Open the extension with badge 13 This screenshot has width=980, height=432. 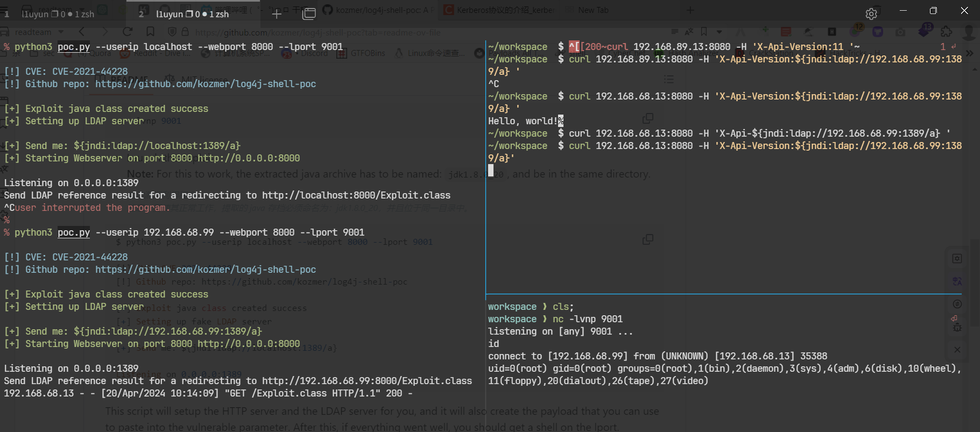click(925, 31)
